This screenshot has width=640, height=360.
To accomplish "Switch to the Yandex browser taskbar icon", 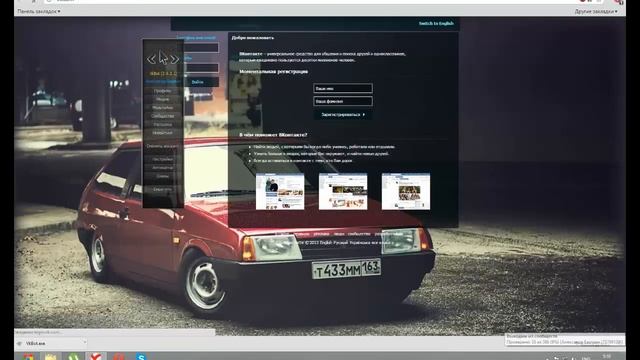I will pyautogui.click(x=96, y=357).
